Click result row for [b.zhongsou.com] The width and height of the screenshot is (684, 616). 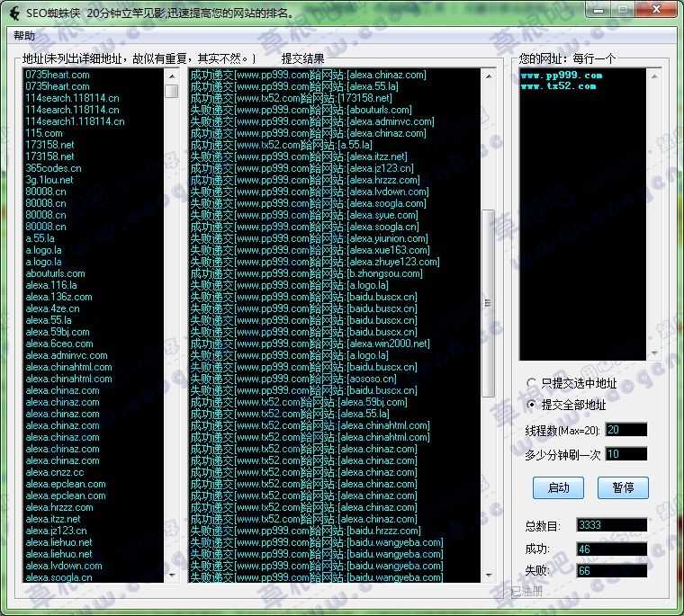tap(307, 273)
